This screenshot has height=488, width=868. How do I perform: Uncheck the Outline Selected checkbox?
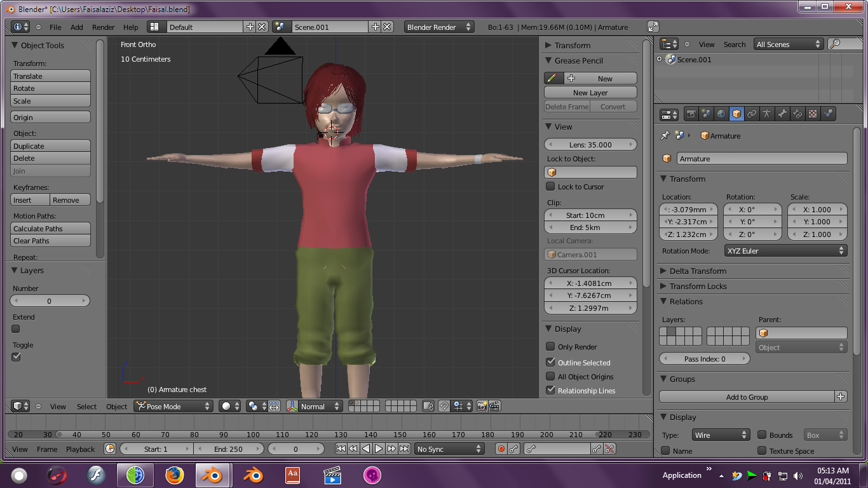[550, 362]
